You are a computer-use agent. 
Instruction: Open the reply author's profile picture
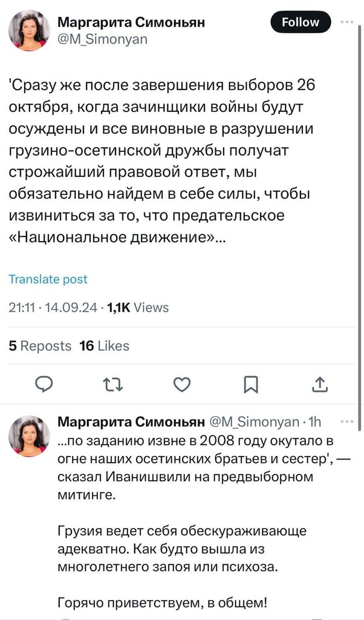point(29,436)
